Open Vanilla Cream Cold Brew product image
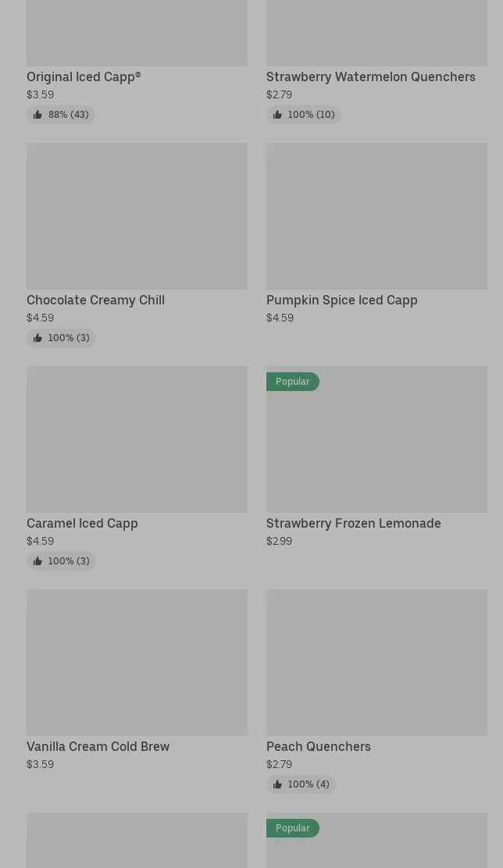 click(137, 662)
